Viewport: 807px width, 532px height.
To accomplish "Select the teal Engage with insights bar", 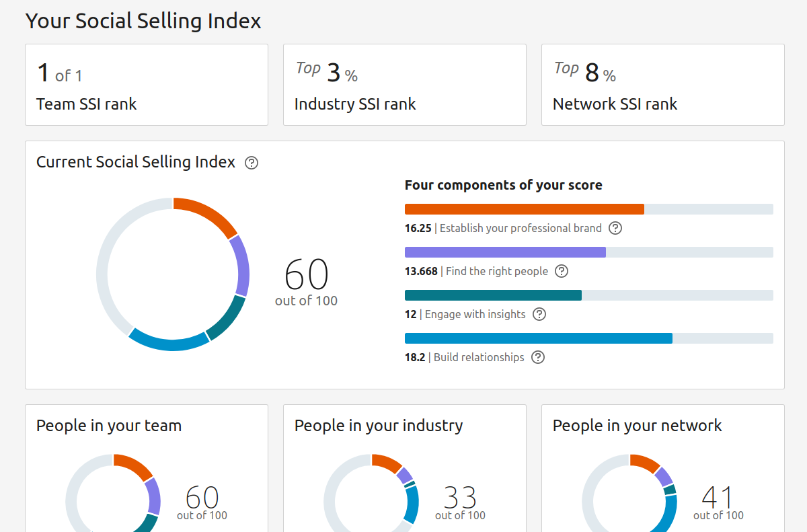I will pyautogui.click(x=493, y=295).
